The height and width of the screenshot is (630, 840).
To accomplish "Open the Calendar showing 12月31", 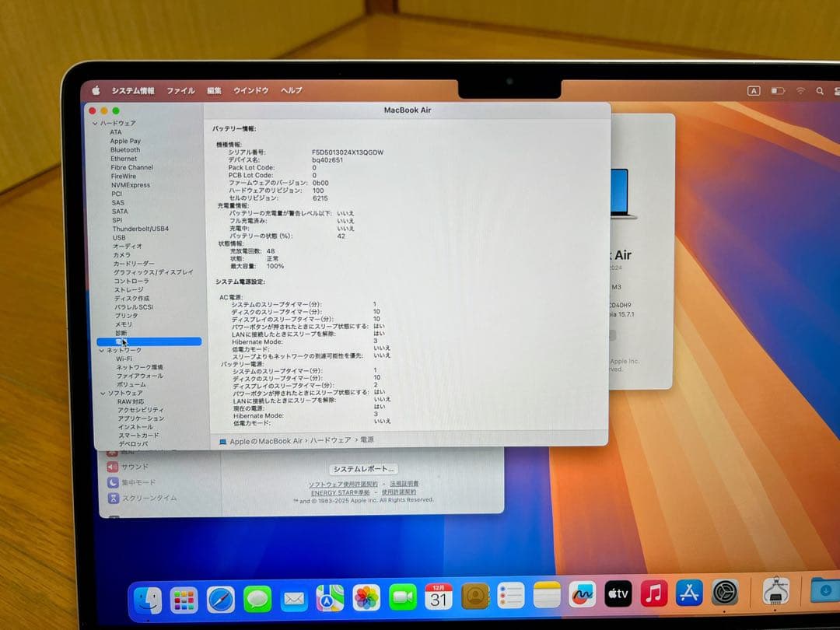I will (x=440, y=599).
